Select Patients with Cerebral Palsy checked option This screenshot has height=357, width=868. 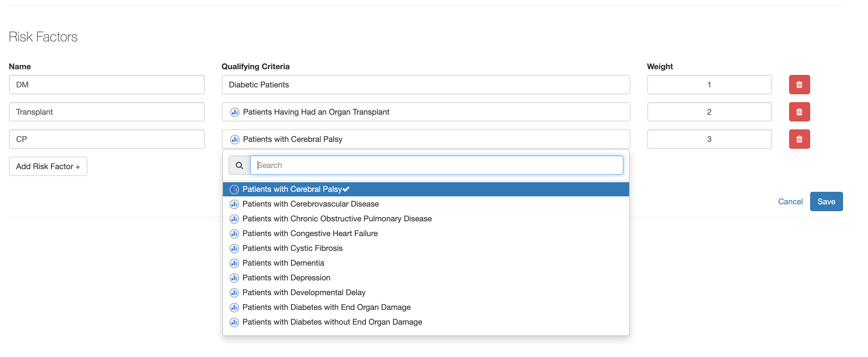[292, 190]
